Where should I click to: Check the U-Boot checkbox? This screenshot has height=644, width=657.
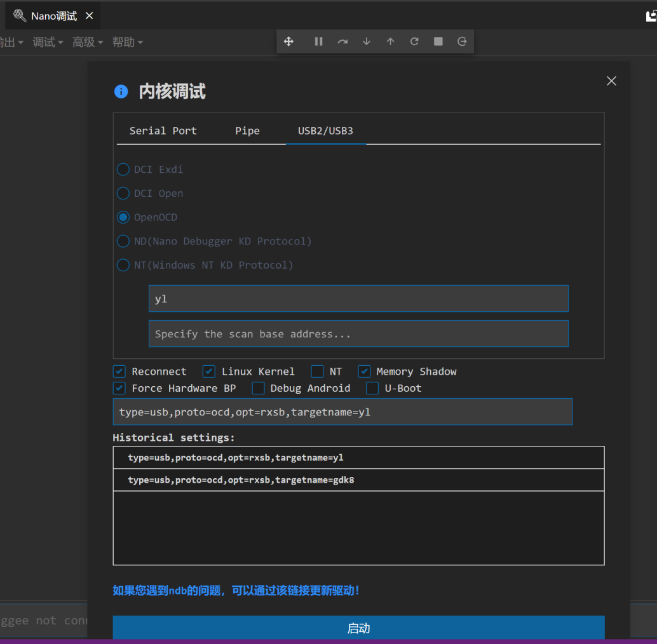click(x=372, y=388)
